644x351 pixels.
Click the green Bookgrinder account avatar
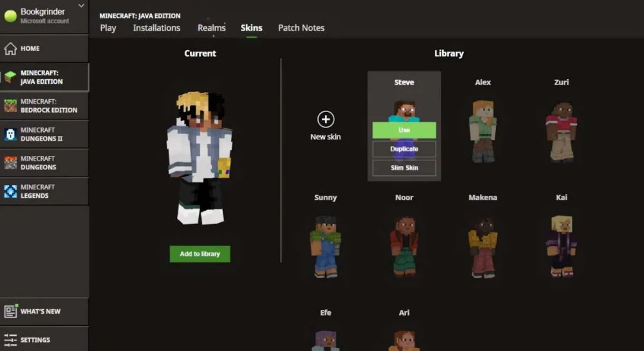(x=10, y=16)
